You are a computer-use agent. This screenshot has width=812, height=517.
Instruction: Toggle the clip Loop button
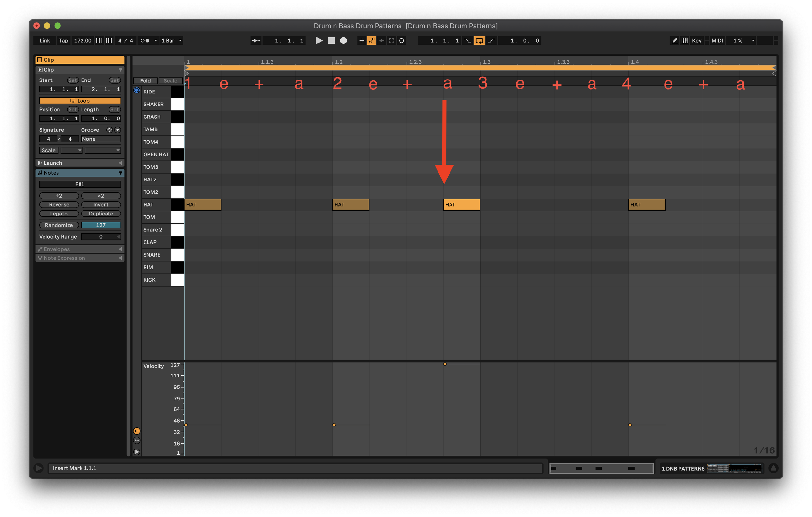(x=80, y=101)
